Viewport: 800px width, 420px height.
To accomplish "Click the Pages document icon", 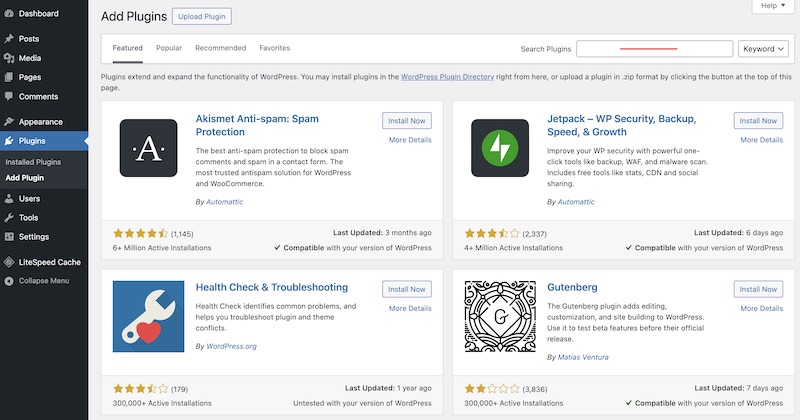I will point(9,77).
